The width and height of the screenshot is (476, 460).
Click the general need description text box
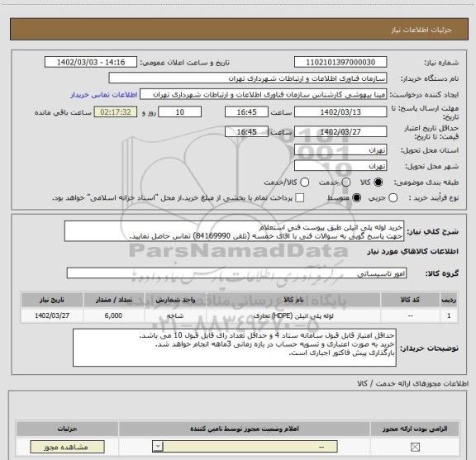pyautogui.click(x=234, y=231)
